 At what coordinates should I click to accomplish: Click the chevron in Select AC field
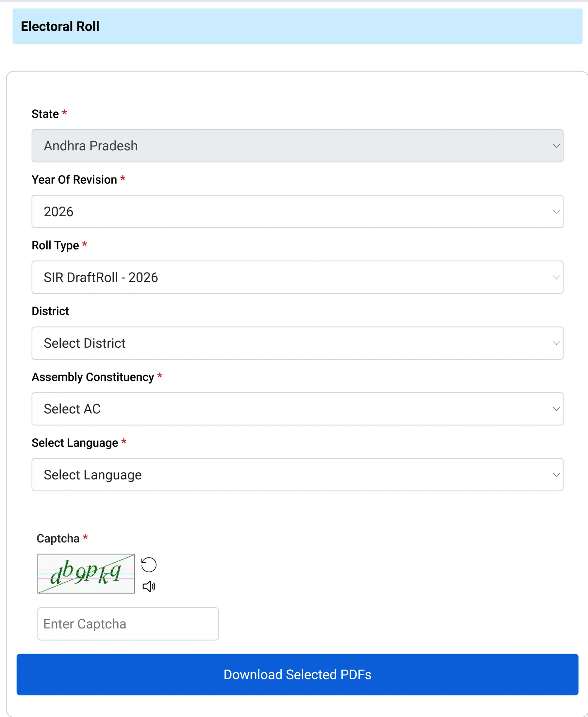pyautogui.click(x=556, y=409)
